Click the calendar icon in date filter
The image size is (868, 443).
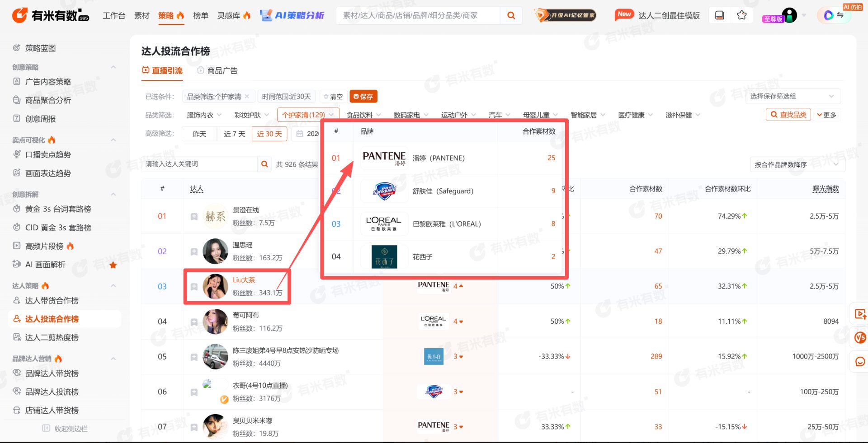tap(300, 134)
